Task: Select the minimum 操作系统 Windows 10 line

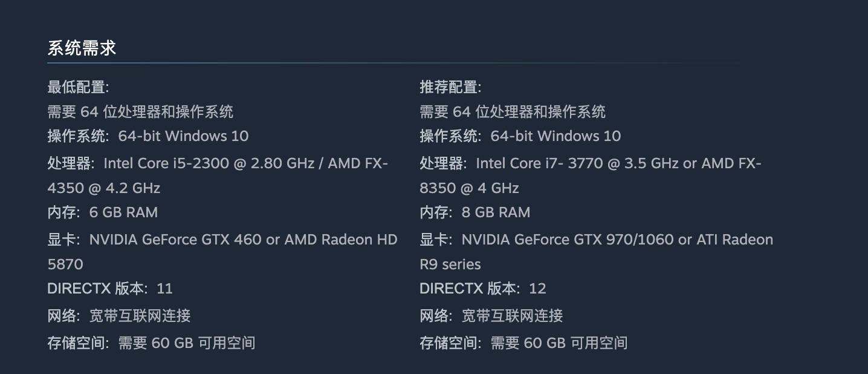Action: tap(148, 136)
